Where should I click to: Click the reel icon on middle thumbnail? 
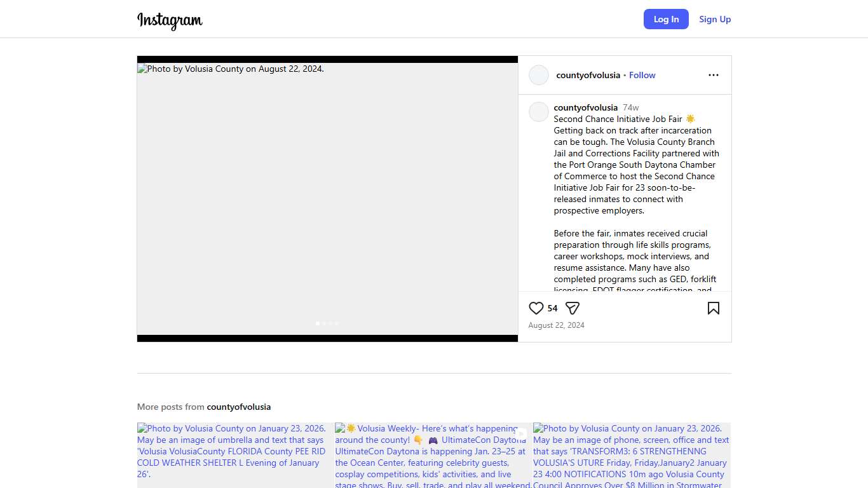521,434
